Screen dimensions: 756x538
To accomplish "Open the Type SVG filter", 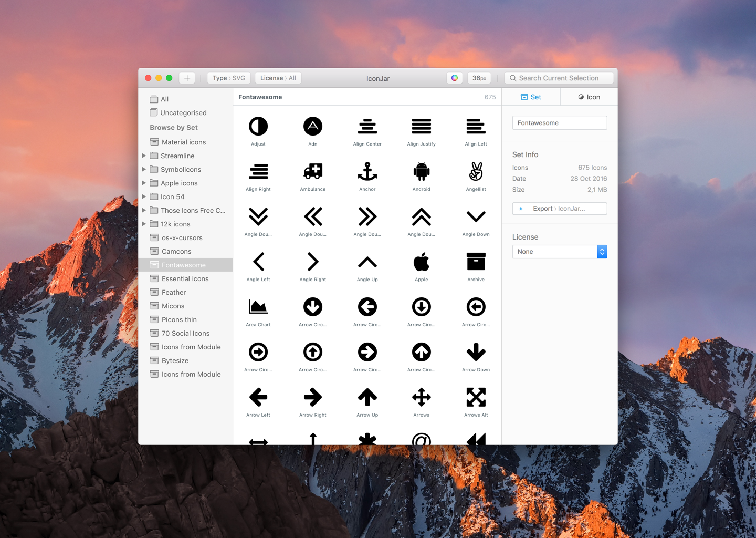I will [x=229, y=78].
